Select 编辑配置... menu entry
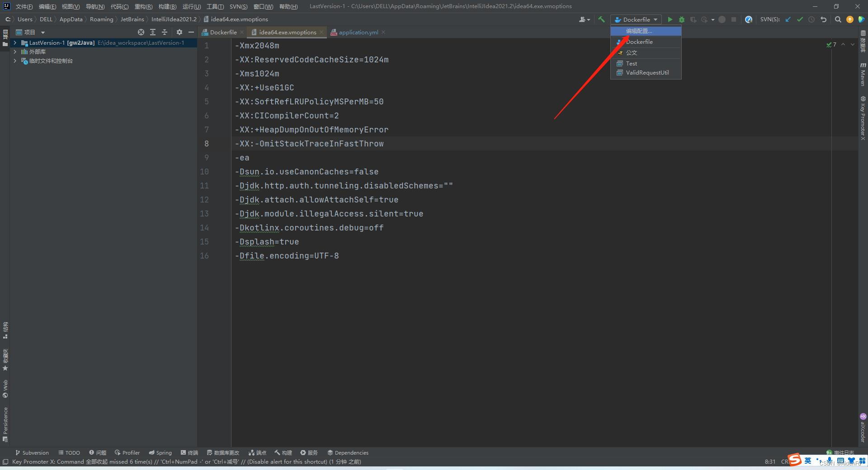 coord(646,31)
